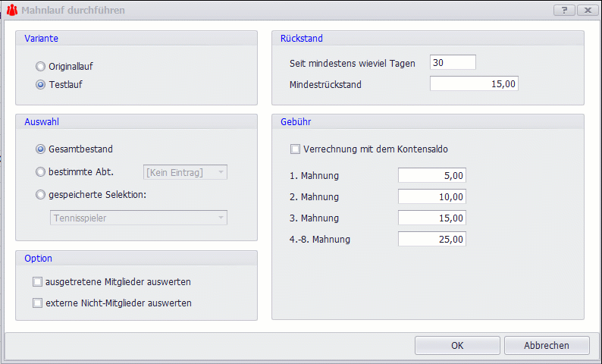Enable ausgetretene Mitglieder auswerten checkbox
The image size is (602, 364).
pyautogui.click(x=38, y=282)
